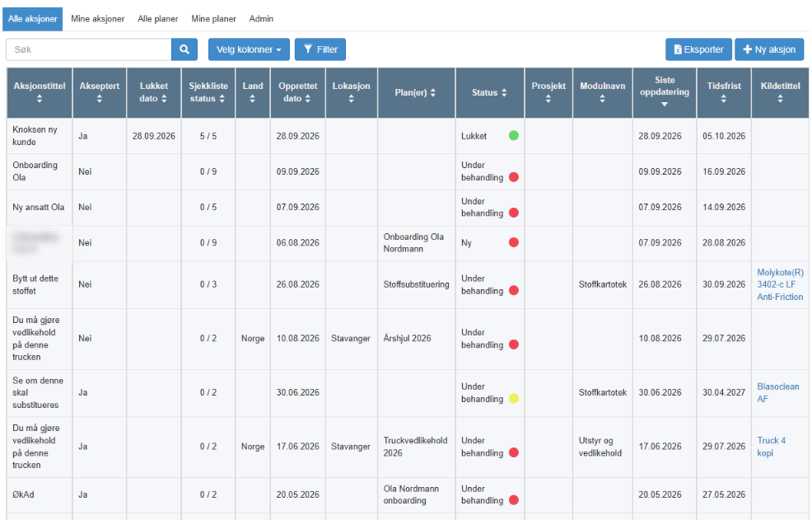This screenshot has height=520, width=812.
Task: Sort by Sjekkliste status arrows
Action: pyautogui.click(x=222, y=99)
